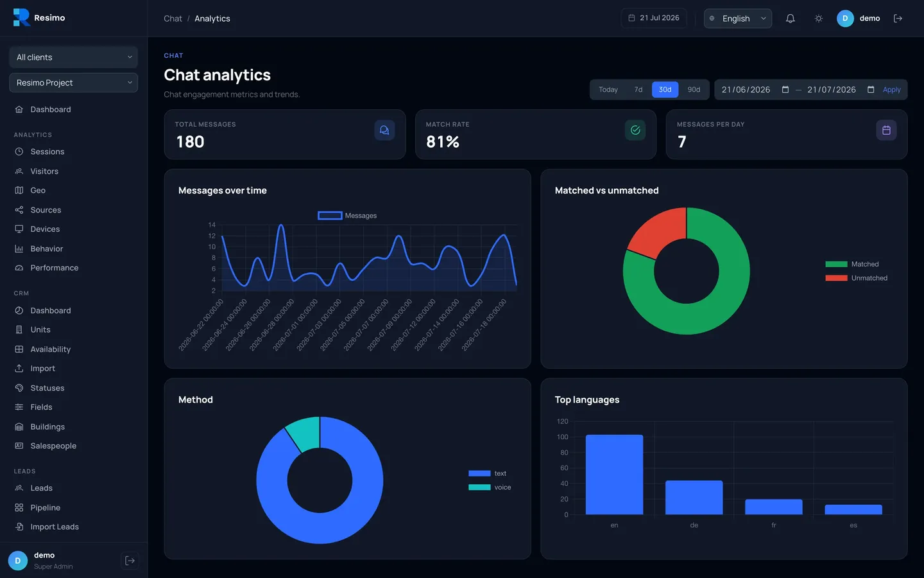This screenshot has height=578, width=924.
Task: Expand the All clients dropdown
Action: tap(73, 57)
